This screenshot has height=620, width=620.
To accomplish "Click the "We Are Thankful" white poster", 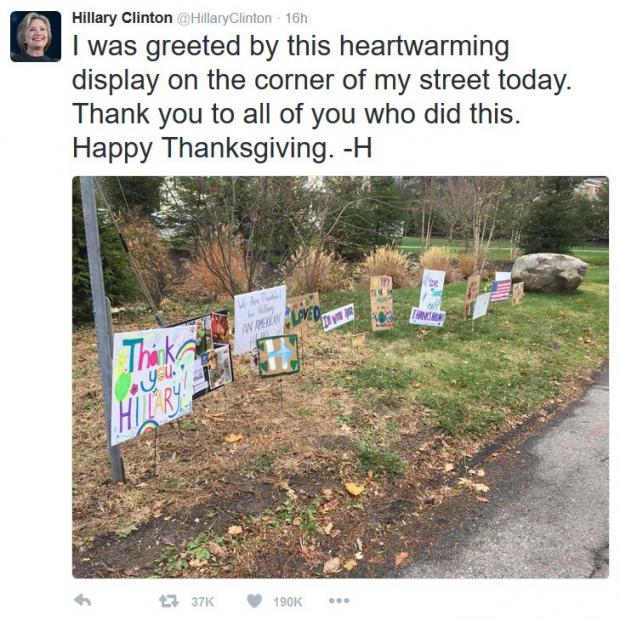I will tap(259, 318).
